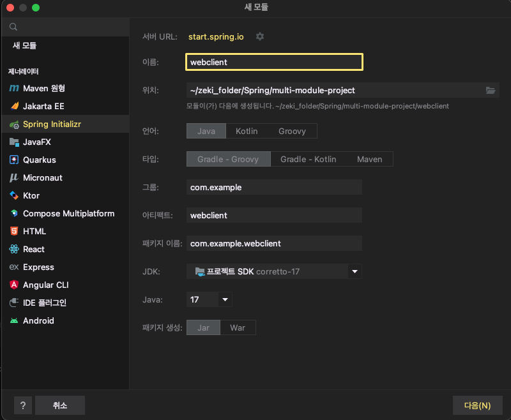Select Ktor generator

click(x=65, y=196)
